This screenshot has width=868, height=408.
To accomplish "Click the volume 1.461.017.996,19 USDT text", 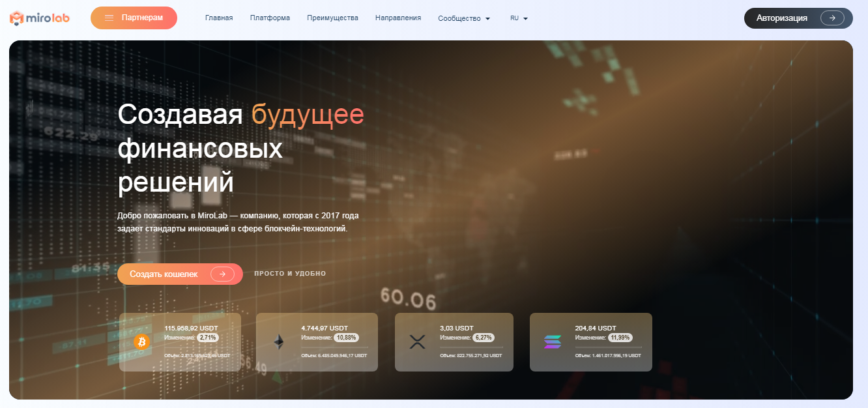I will point(608,356).
